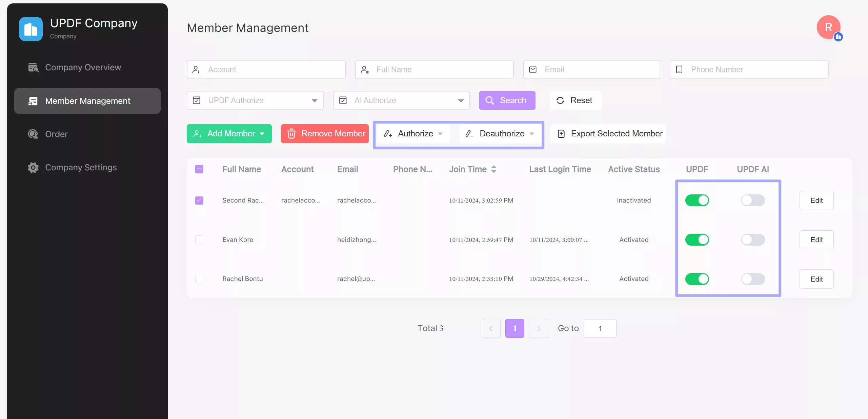Click the Order sidebar icon
The height and width of the screenshot is (419, 868).
click(33, 134)
